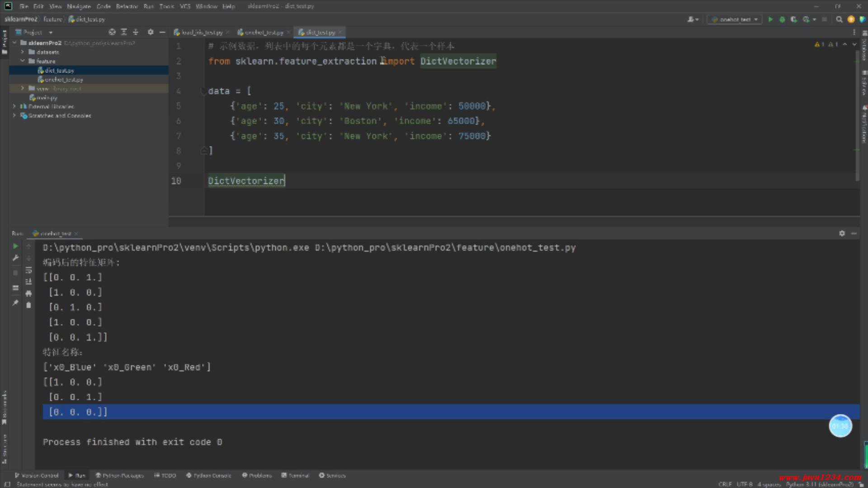Image resolution: width=868 pixels, height=488 pixels.
Task: Open Search Everywhere magnifier icon
Action: pyautogui.click(x=839, y=19)
